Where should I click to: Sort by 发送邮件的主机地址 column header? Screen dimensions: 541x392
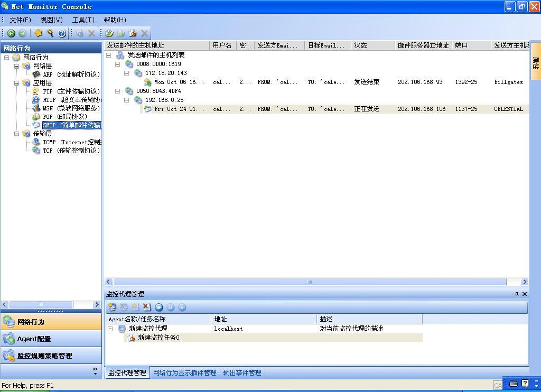pos(157,45)
